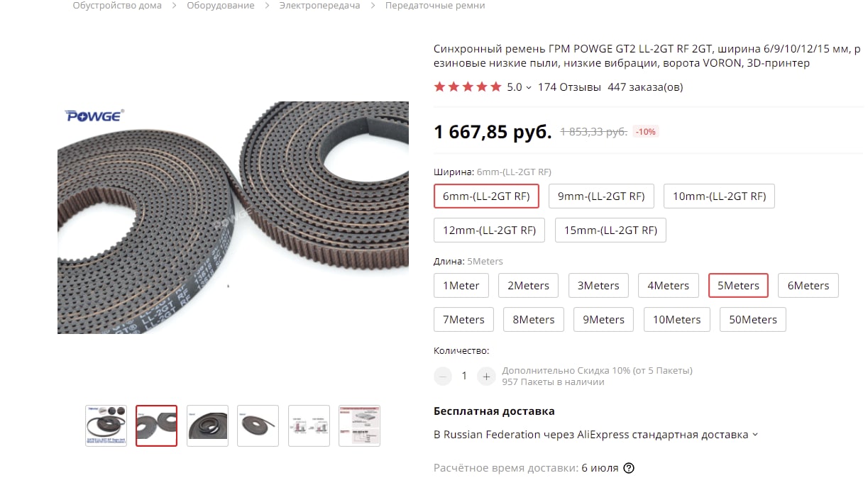868x490 pixels.
Task: Select the 9mm-(LL-2GT RF) width option
Action: point(601,196)
